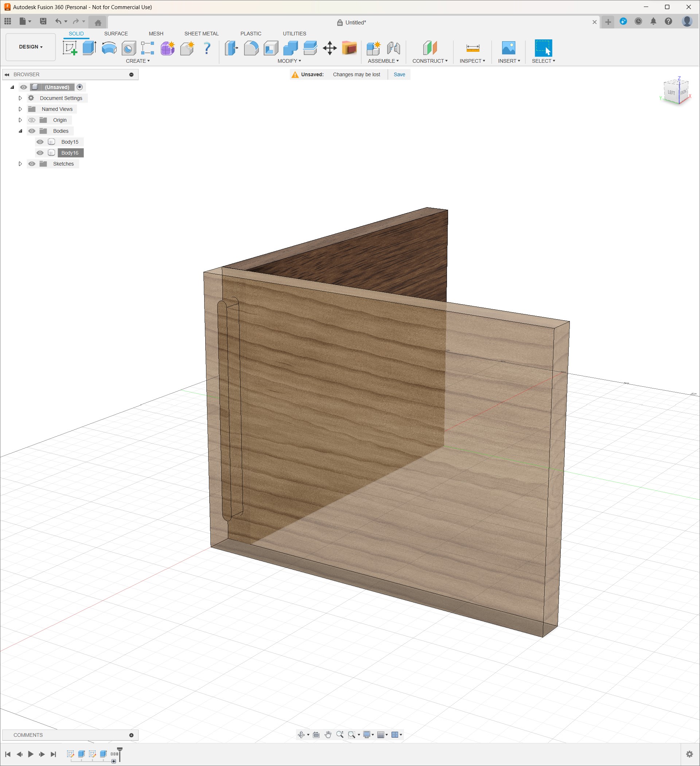Viewport: 700px width, 766px height.
Task: Hide Body15 in the browser
Action: tap(40, 142)
